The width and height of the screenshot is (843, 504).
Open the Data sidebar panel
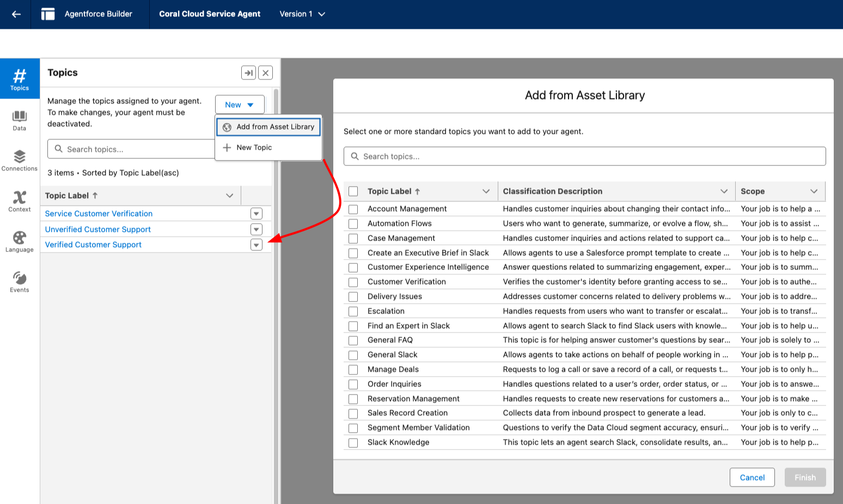(20, 120)
